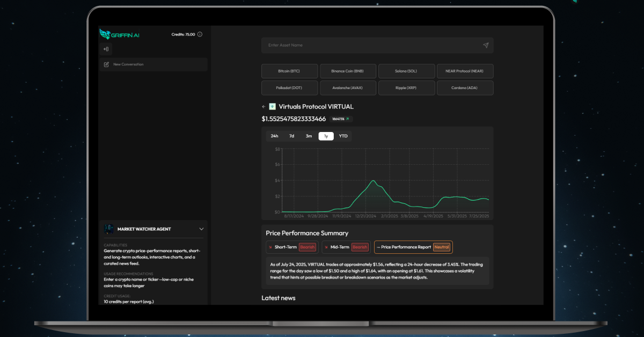Select Polkadot (DOT) suggestion
The image size is (644, 337).
pos(290,88)
